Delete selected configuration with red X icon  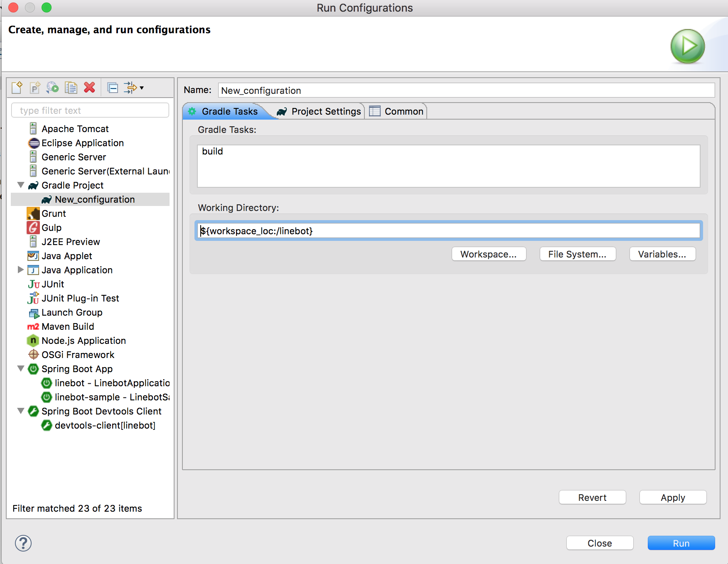click(x=89, y=88)
